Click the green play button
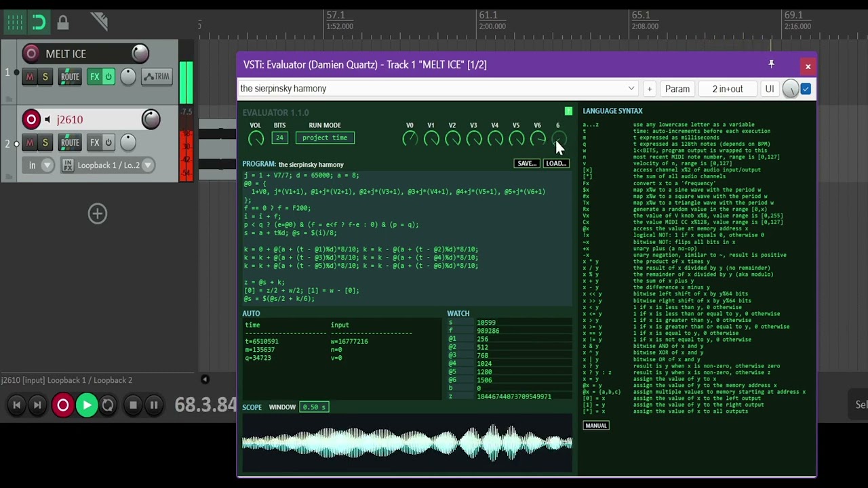Image resolution: width=868 pixels, height=488 pixels. [x=86, y=405]
